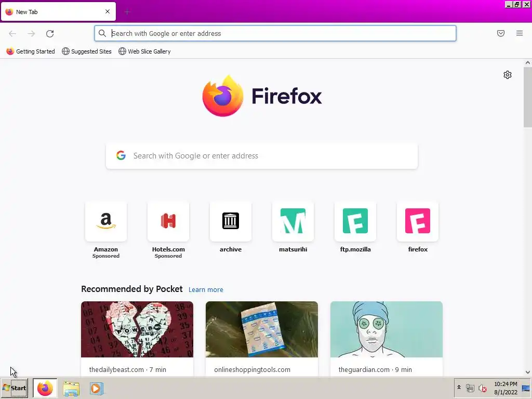Focus the address bar field
532x399 pixels.
pyautogui.click(x=275, y=33)
